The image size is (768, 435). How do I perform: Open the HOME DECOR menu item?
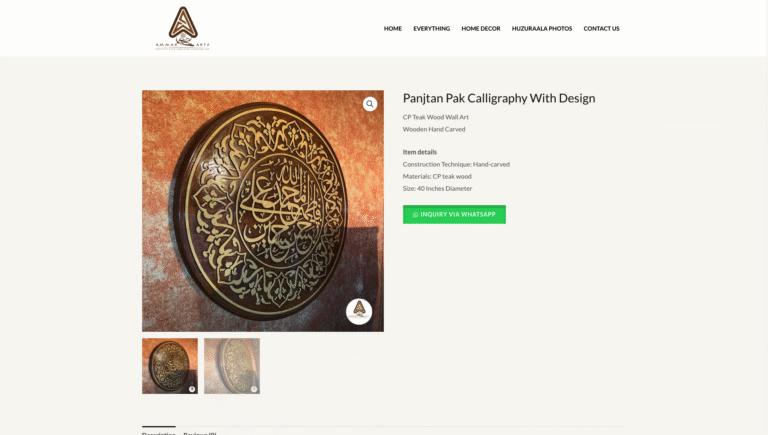pos(480,28)
